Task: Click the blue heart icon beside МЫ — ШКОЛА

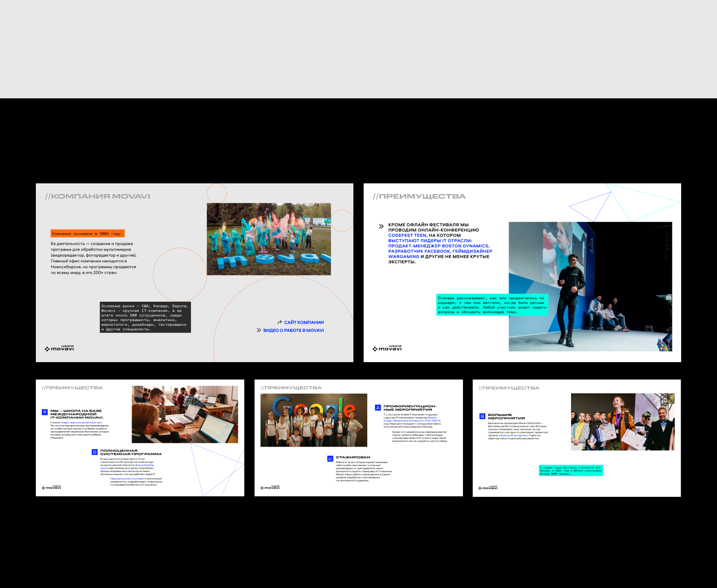Action: pyautogui.click(x=45, y=412)
